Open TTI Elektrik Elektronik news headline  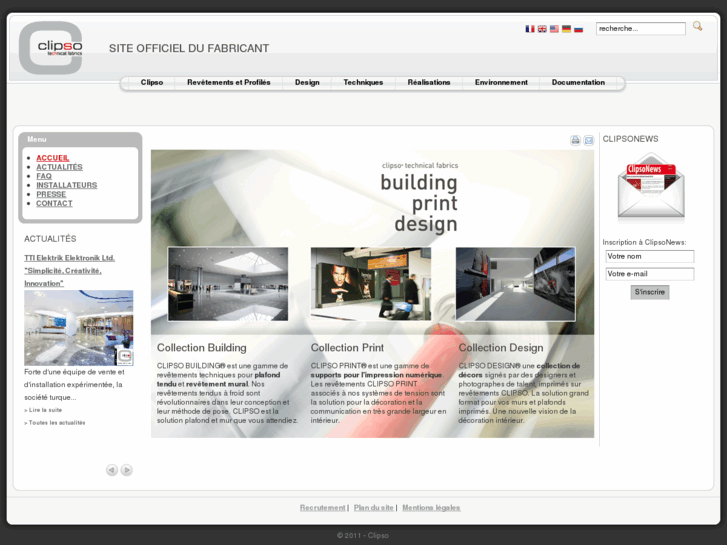coord(70,270)
